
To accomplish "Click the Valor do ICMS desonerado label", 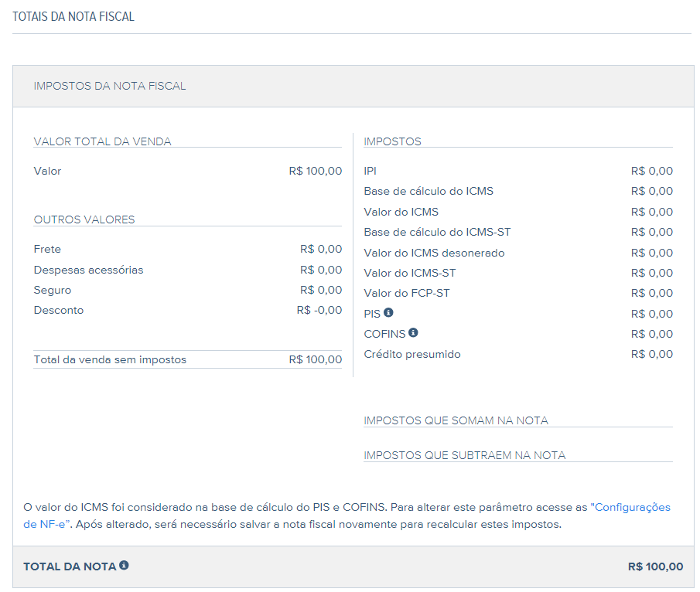I will pos(433,252).
